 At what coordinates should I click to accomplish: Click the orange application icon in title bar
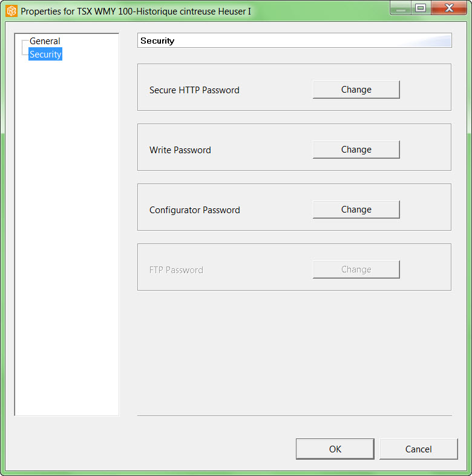[11, 12]
